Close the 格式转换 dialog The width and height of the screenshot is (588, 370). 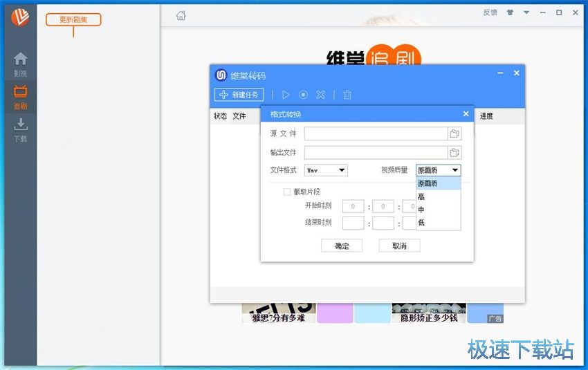466,113
